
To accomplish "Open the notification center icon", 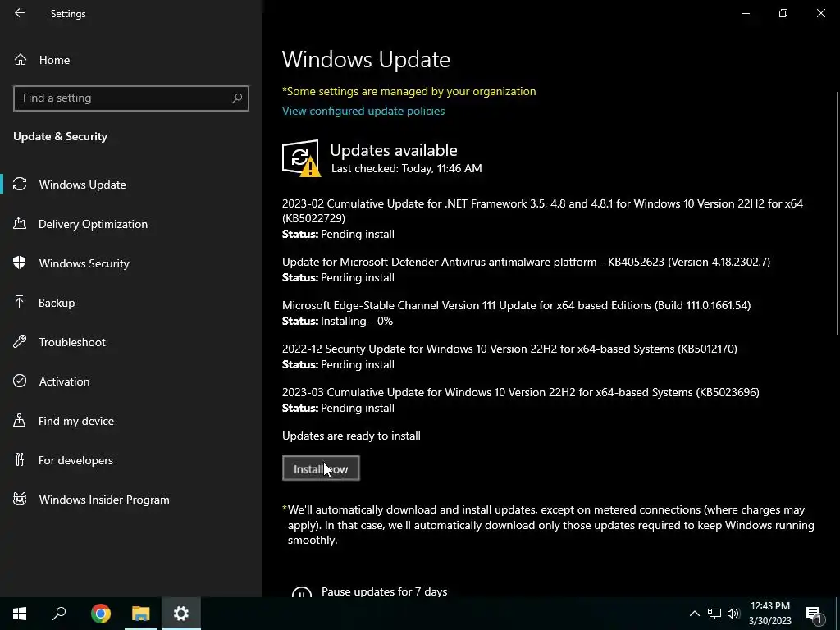I will (x=814, y=614).
